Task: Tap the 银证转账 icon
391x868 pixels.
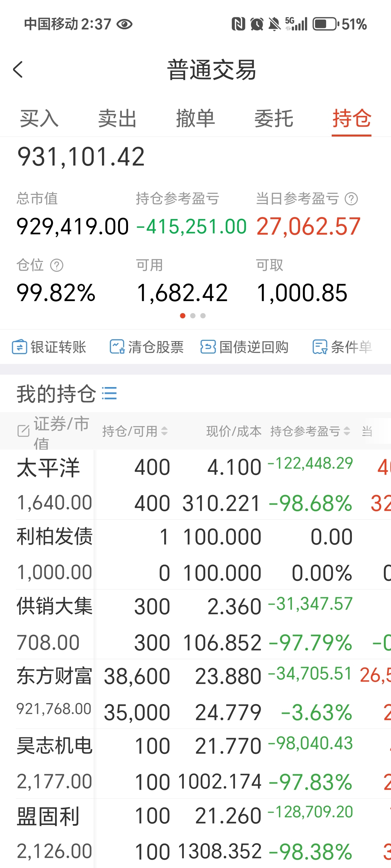Action: [x=20, y=347]
